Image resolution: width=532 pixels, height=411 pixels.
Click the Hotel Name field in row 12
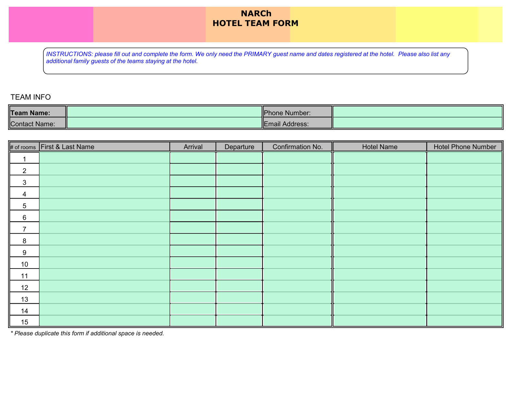click(380, 286)
